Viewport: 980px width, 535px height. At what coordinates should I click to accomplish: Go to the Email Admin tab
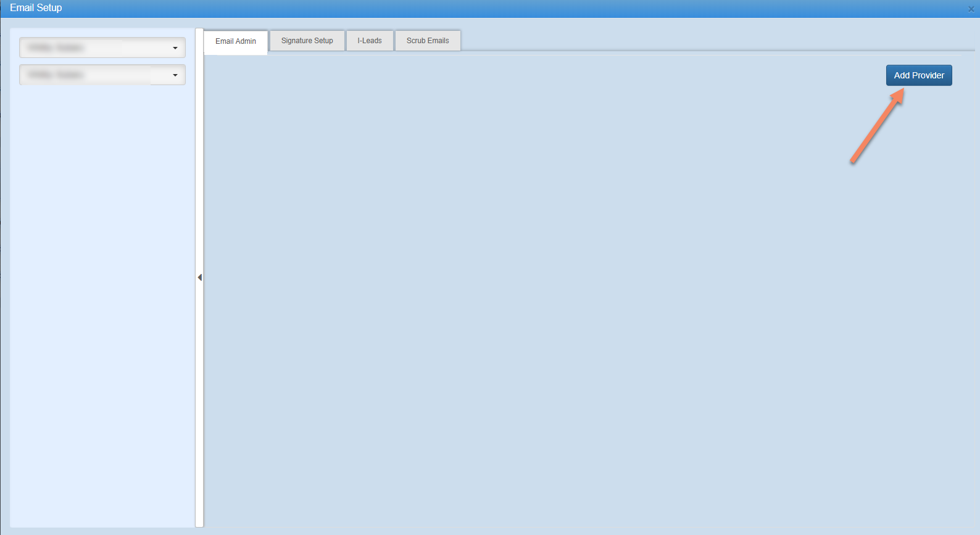pyautogui.click(x=235, y=41)
